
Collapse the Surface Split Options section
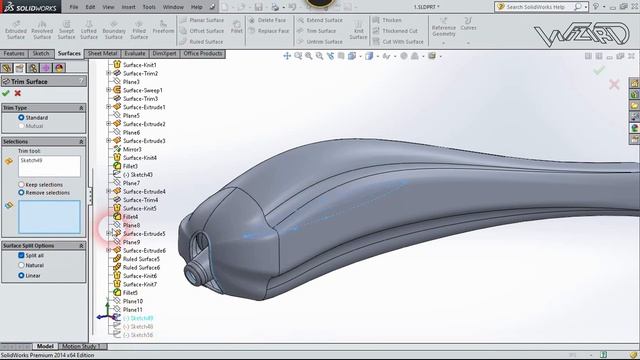(81, 246)
